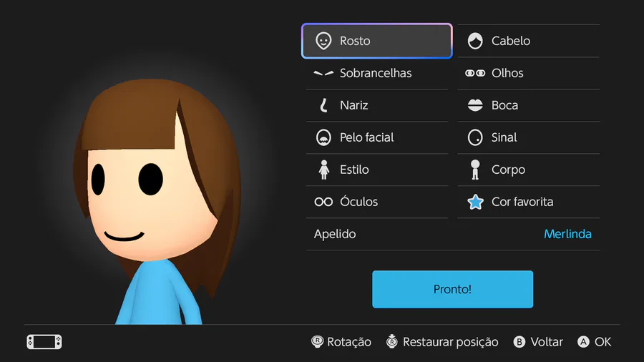Open the Olhos menu label

pos(507,73)
